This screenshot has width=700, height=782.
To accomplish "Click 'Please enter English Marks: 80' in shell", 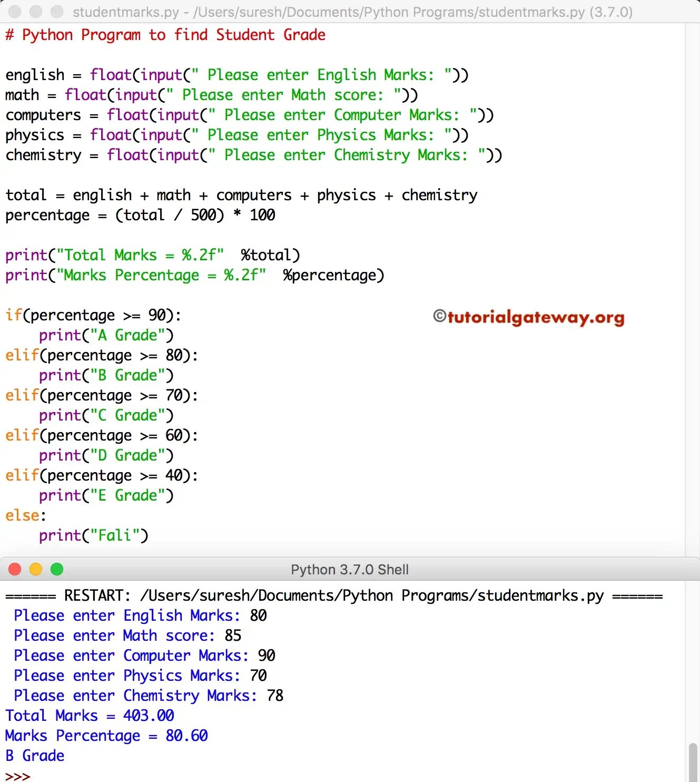I will click(140, 615).
